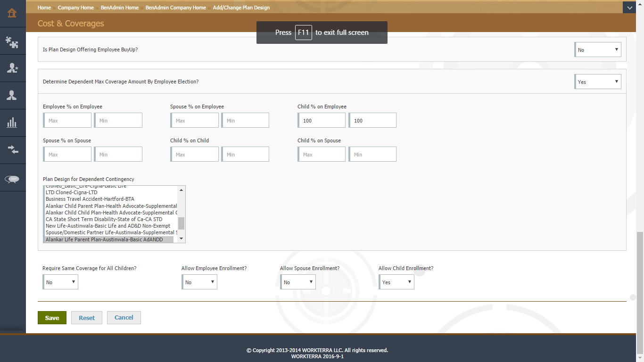Viewport: 644px width, 362px height.
Task: Click the top-right collapse chevron icon
Action: 630,8
